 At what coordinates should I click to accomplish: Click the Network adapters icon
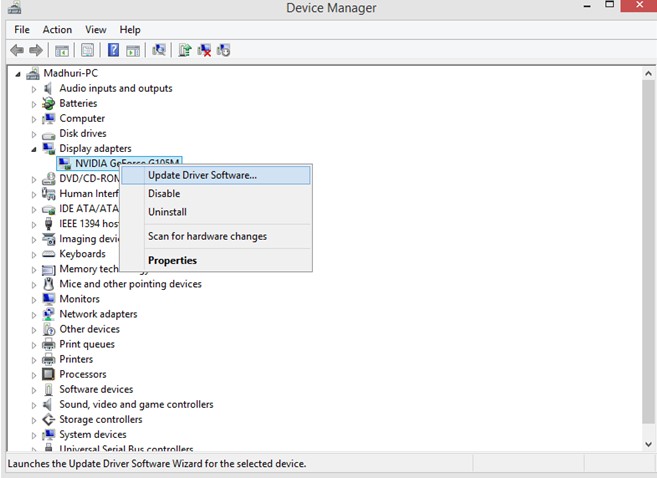point(49,314)
